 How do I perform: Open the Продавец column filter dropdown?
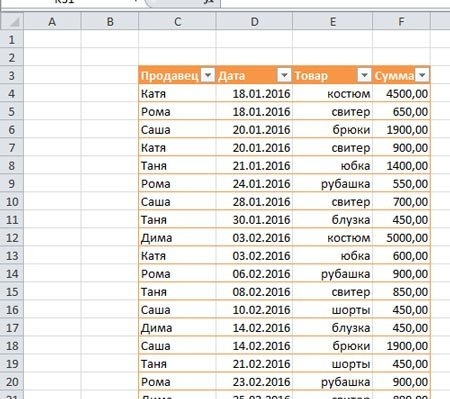click(x=208, y=75)
